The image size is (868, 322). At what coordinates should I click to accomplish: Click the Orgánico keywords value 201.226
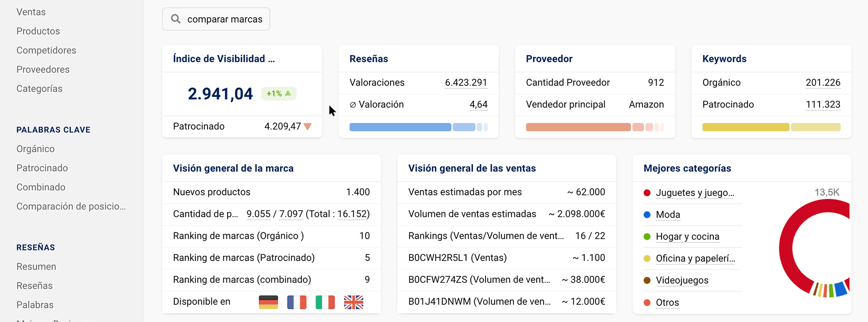[823, 83]
